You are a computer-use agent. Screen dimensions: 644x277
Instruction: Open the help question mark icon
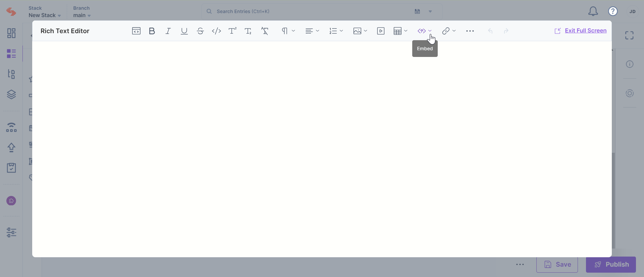point(613,11)
